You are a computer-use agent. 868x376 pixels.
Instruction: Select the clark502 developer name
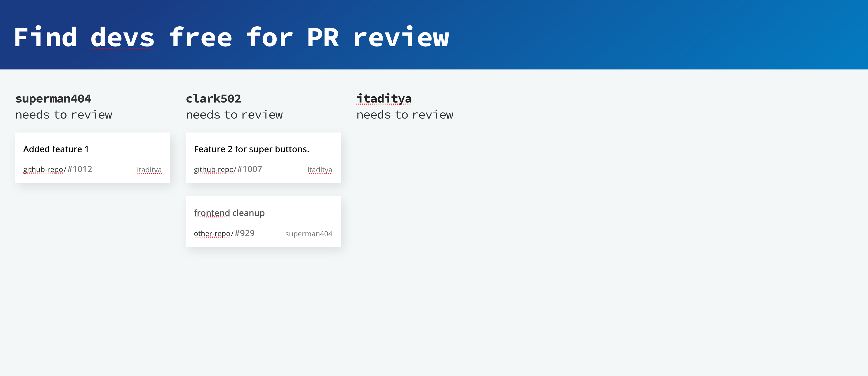(x=213, y=99)
